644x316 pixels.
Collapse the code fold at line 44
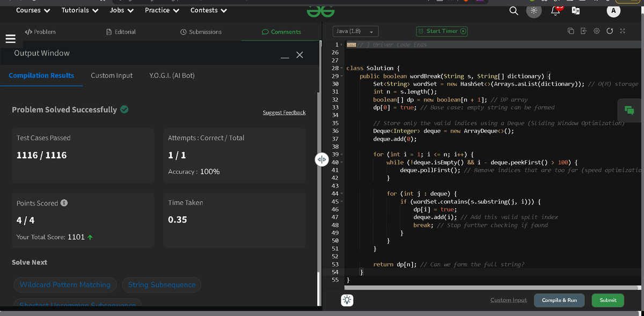tap(342, 193)
